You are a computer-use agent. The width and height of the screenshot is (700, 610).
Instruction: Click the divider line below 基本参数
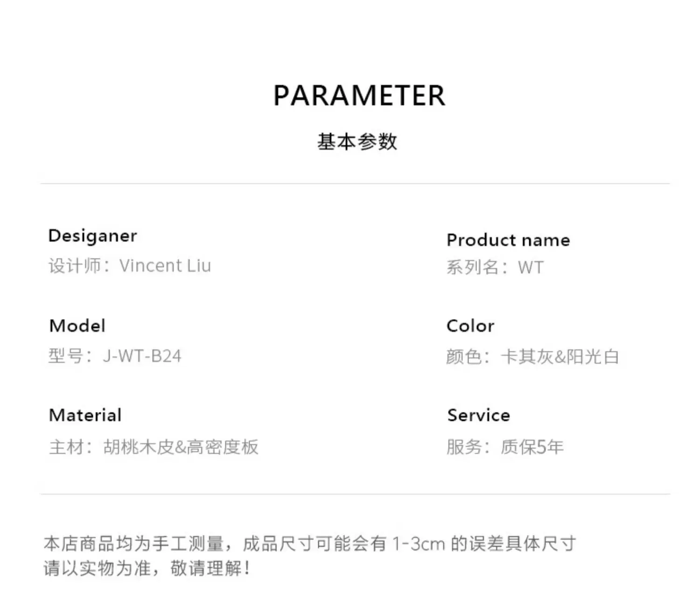pyautogui.click(x=355, y=184)
